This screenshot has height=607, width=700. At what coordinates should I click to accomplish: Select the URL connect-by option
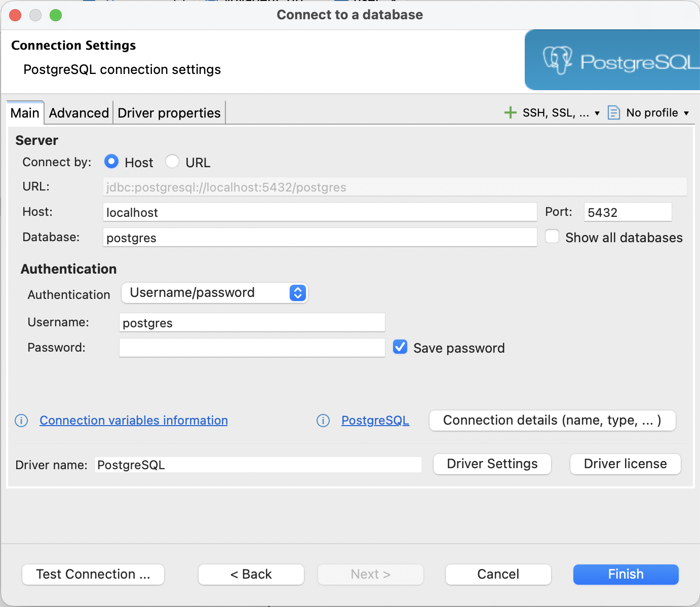(x=172, y=162)
